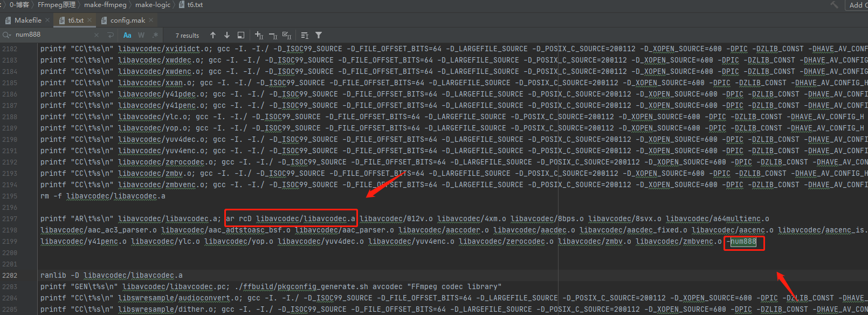Image resolution: width=868 pixels, height=315 pixels.
Task: Click the search filter funnel icon
Action: 319,35
